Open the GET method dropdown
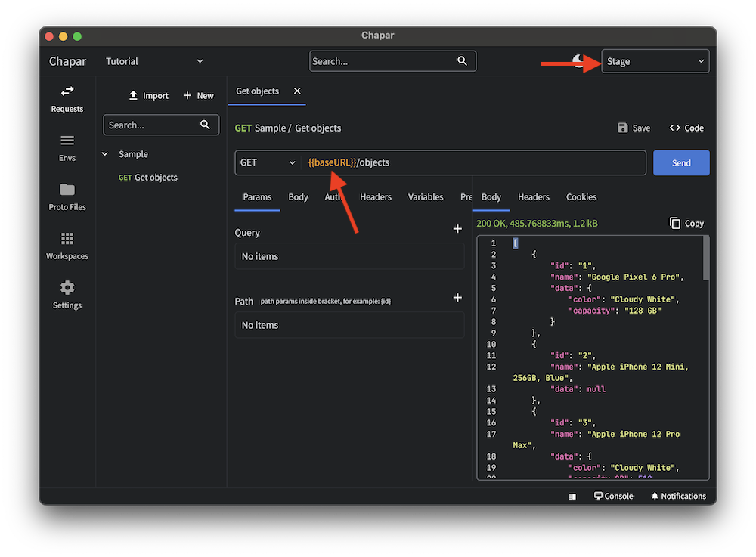The width and height of the screenshot is (756, 557). coord(267,162)
